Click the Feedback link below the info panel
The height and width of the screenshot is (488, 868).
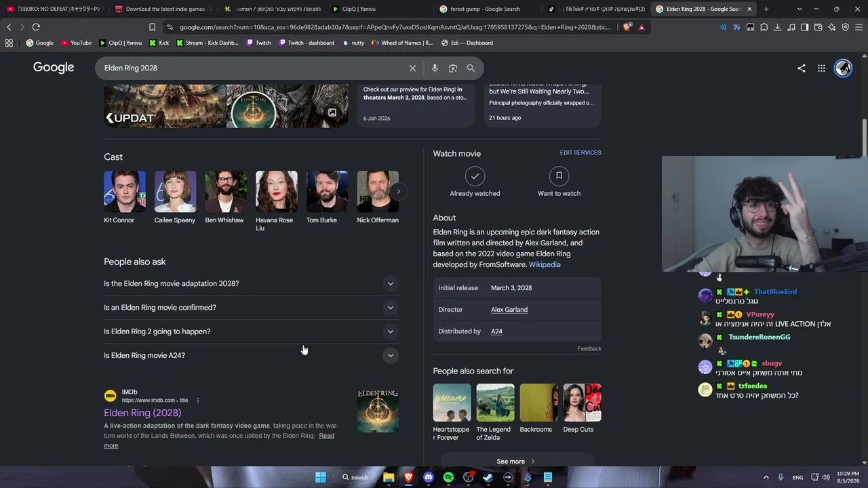[589, 349]
